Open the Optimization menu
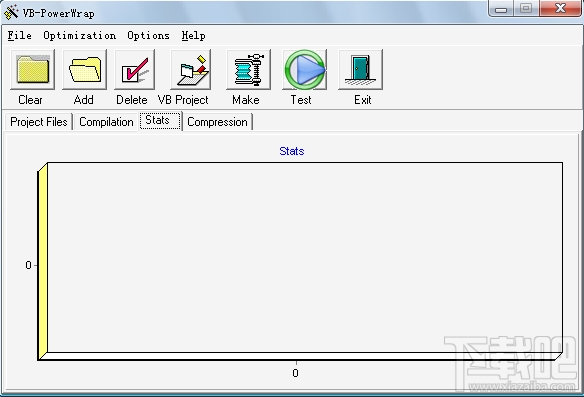584x397 pixels. click(x=79, y=35)
